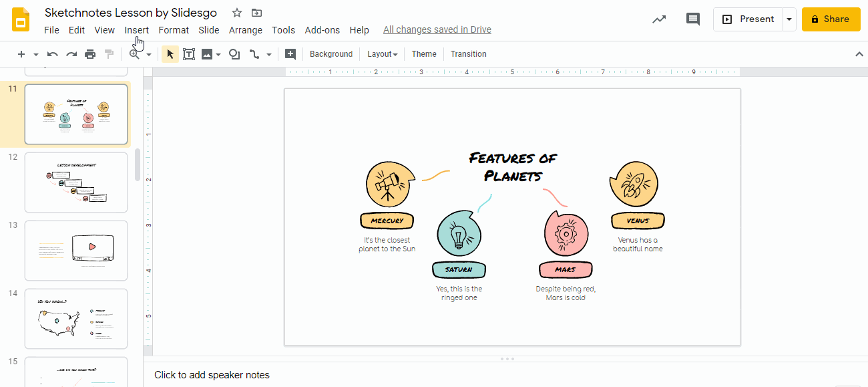The width and height of the screenshot is (868, 387).
Task: Click the MARS label on slide
Action: click(566, 270)
